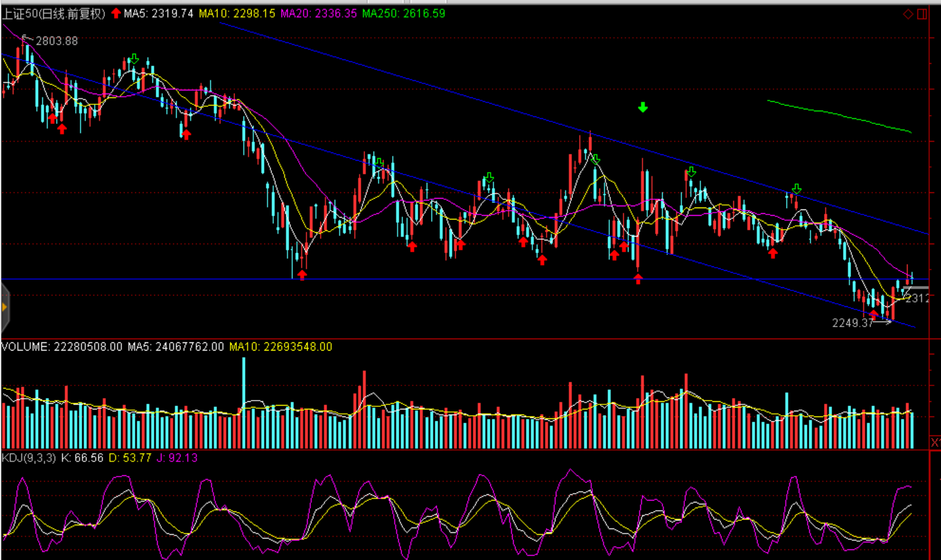
Task: Click the red split-panel layout icon
Action: click(922, 14)
